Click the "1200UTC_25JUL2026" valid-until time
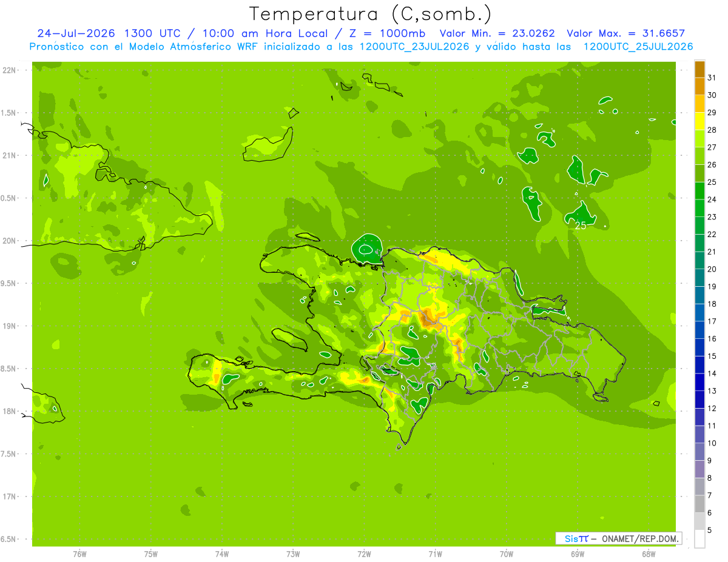The height and width of the screenshot is (562, 728). 638,47
